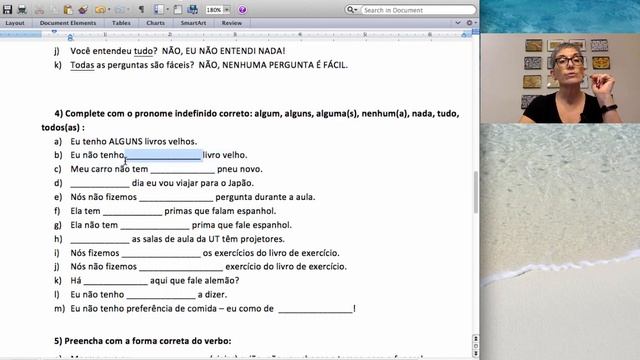Toggle the Sidebar pane icon
Viewport: 640px width, 360px height.
point(159,9)
